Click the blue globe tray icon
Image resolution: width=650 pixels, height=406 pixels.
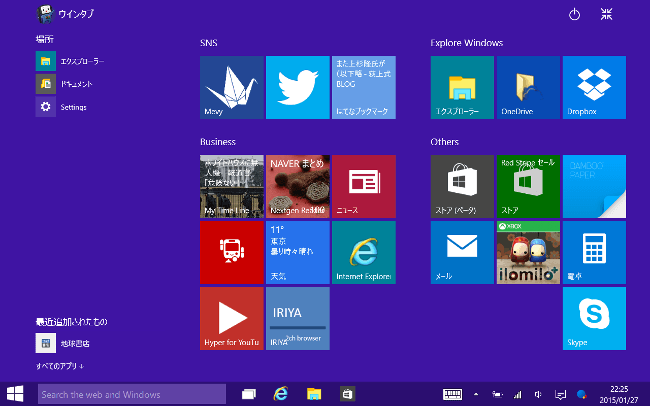coord(582,394)
